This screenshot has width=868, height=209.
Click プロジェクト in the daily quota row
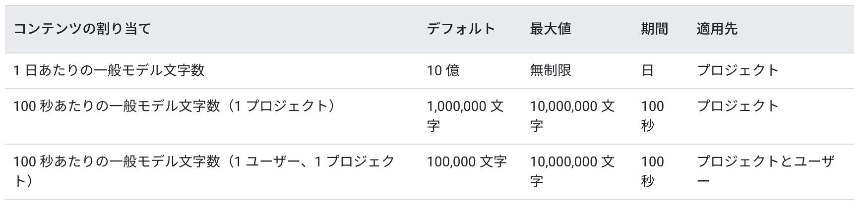pos(738,70)
